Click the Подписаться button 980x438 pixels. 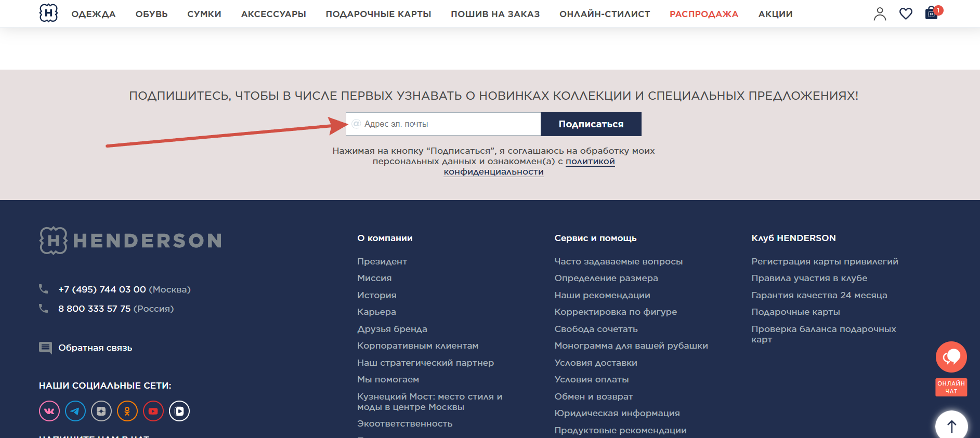coord(591,124)
